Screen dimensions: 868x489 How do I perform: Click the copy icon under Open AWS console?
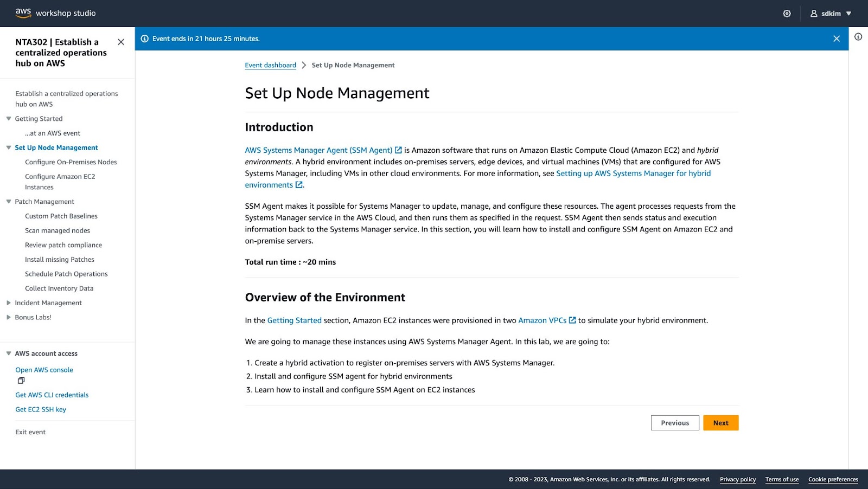point(21,380)
